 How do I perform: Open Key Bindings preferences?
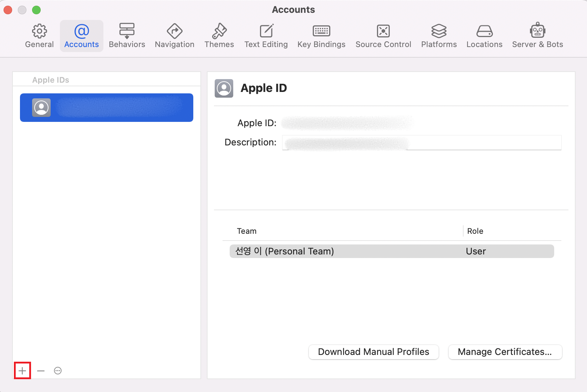coord(321,36)
